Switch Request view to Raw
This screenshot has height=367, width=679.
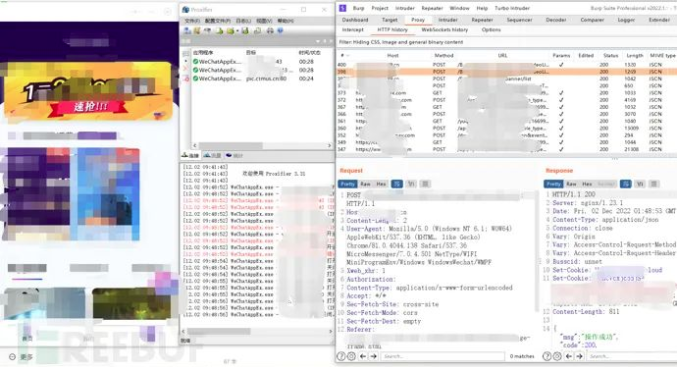(x=365, y=184)
